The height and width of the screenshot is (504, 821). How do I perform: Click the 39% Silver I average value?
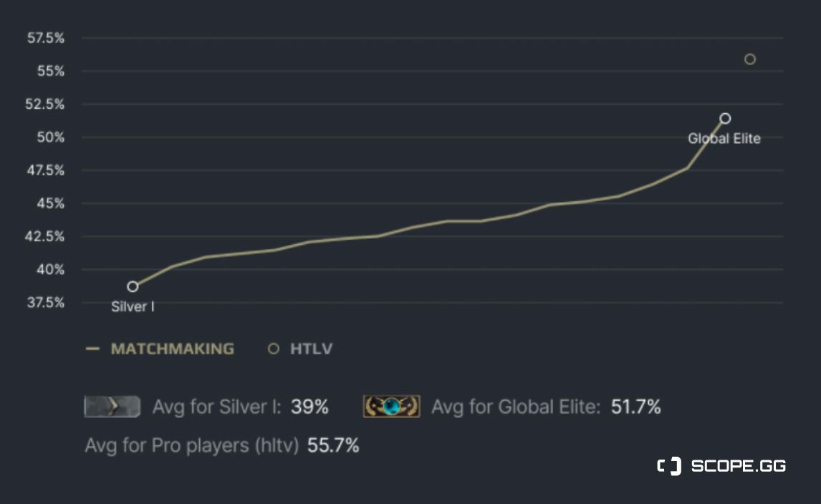tap(309, 407)
